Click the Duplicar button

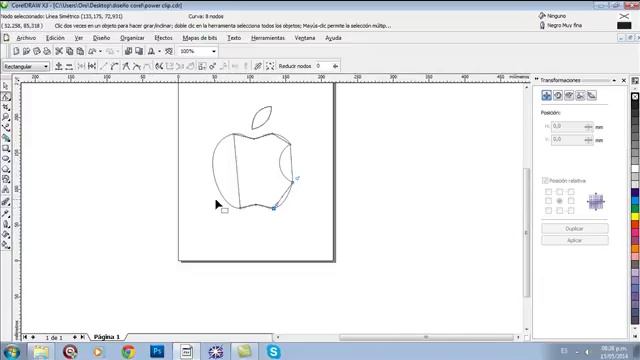(x=575, y=229)
